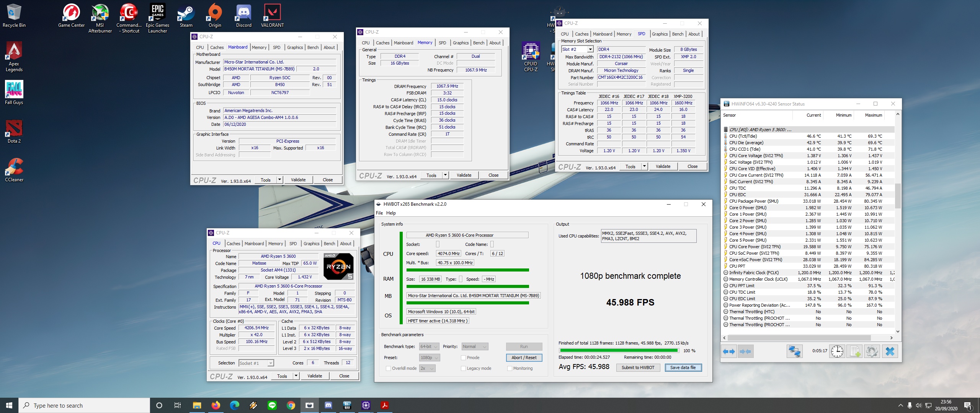This screenshot has width=980, height=413.
Task: Select the Fall Guys desktop icon
Action: click(x=14, y=93)
